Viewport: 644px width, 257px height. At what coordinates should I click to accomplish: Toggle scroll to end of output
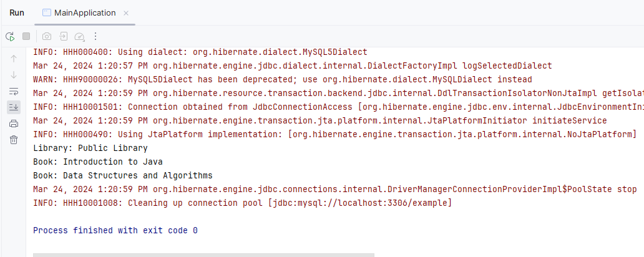14,107
